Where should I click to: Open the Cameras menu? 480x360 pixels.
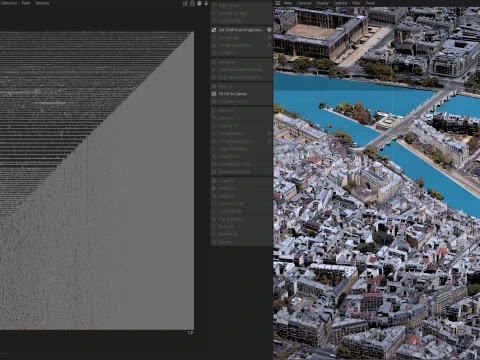tap(304, 3)
